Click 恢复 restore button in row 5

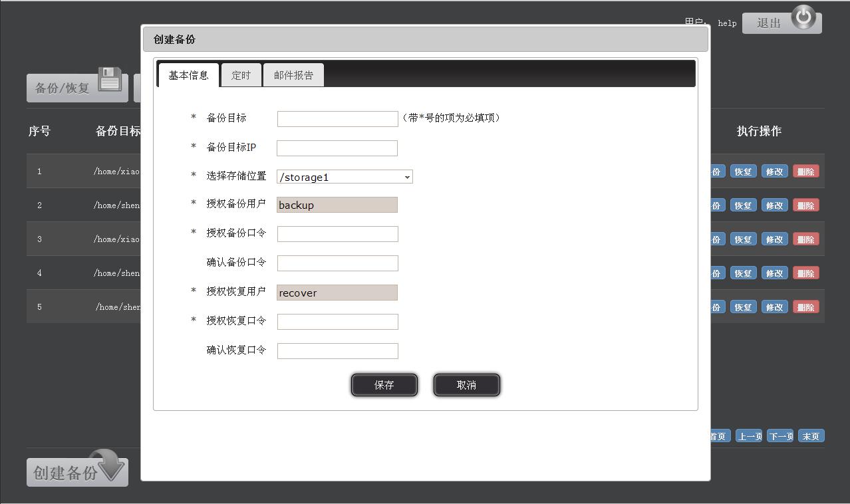pos(743,307)
